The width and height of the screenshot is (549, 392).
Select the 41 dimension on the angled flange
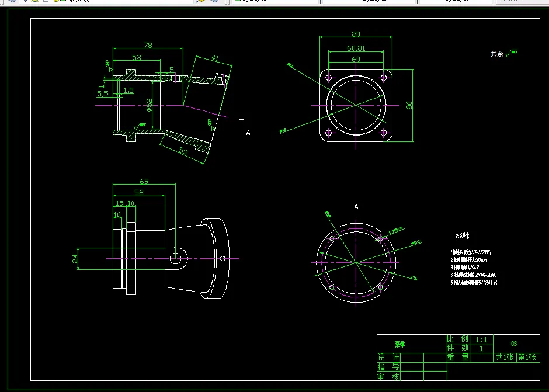pyautogui.click(x=214, y=58)
